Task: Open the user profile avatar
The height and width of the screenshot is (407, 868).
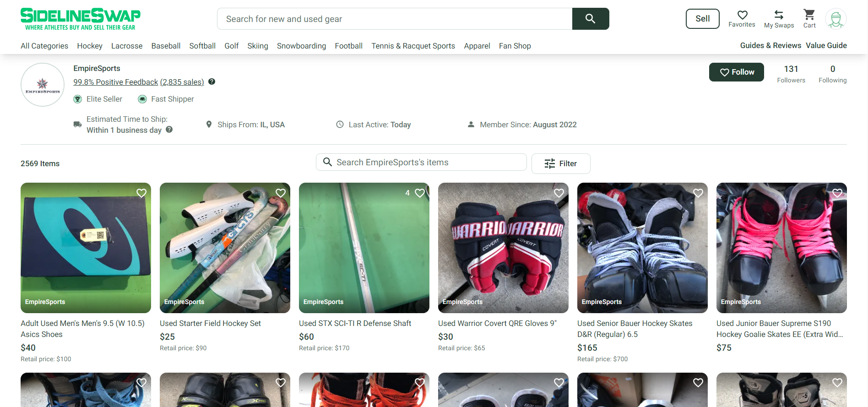Action: point(836,19)
